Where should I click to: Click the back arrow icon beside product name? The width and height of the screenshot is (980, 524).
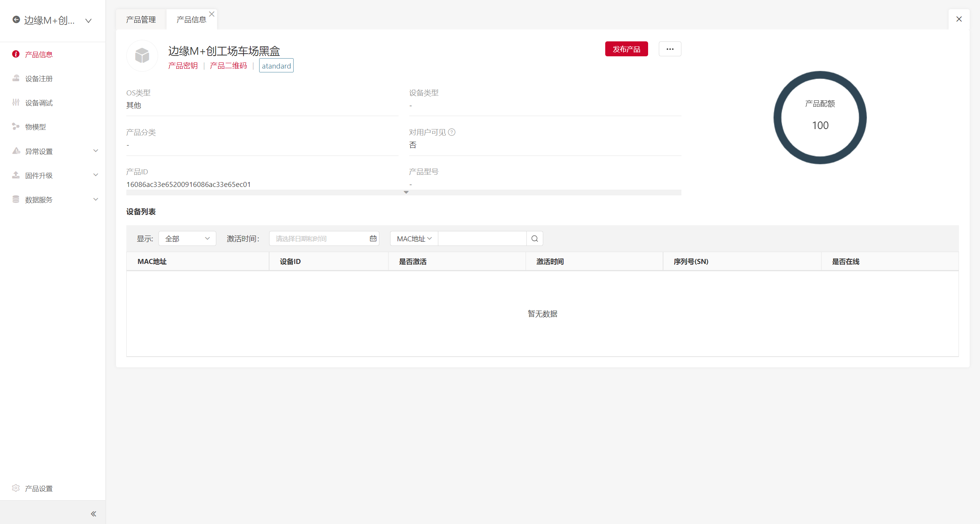tap(16, 20)
